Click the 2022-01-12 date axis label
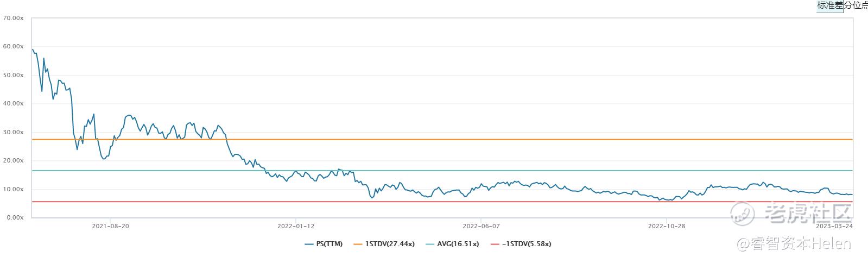Image resolution: width=868 pixels, height=263 pixels. [x=295, y=226]
